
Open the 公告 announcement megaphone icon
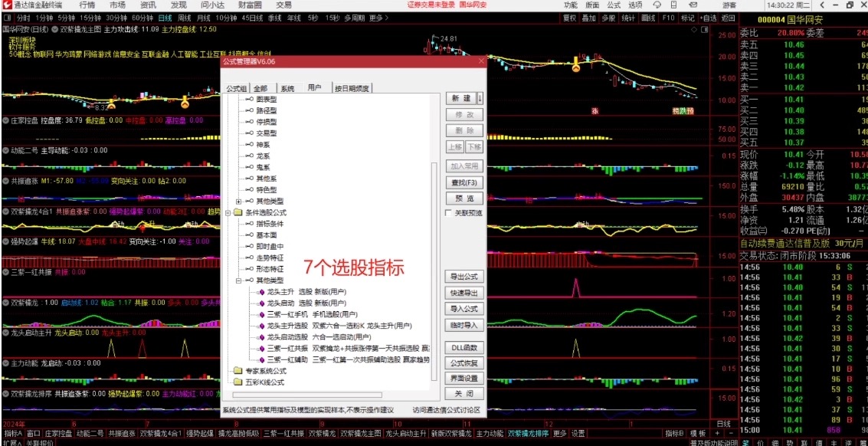coord(694,5)
